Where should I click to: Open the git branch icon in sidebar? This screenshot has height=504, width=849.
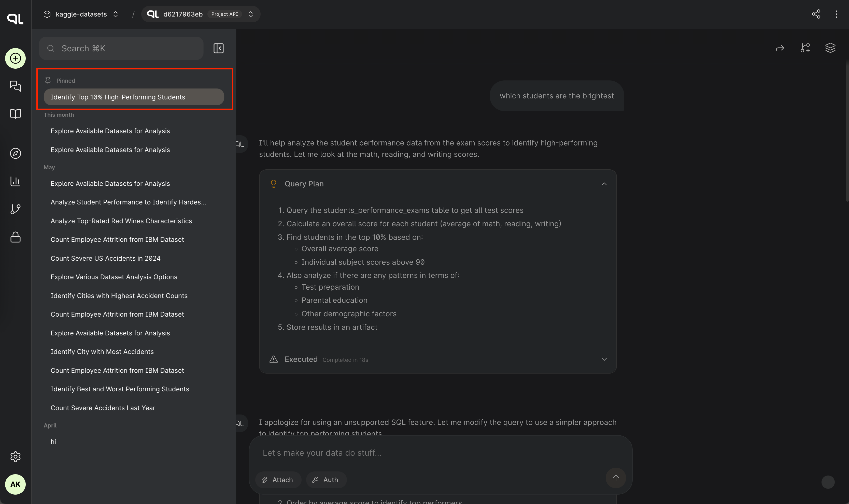coord(15,209)
